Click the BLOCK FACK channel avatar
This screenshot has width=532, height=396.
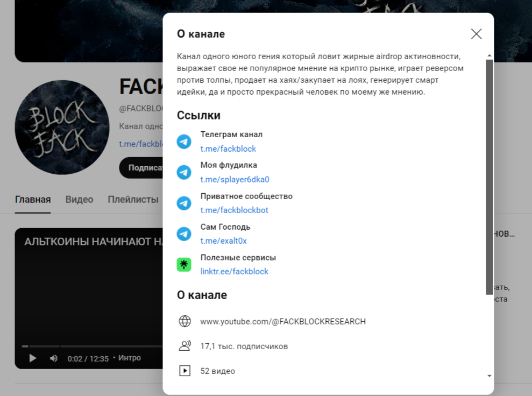click(x=62, y=128)
